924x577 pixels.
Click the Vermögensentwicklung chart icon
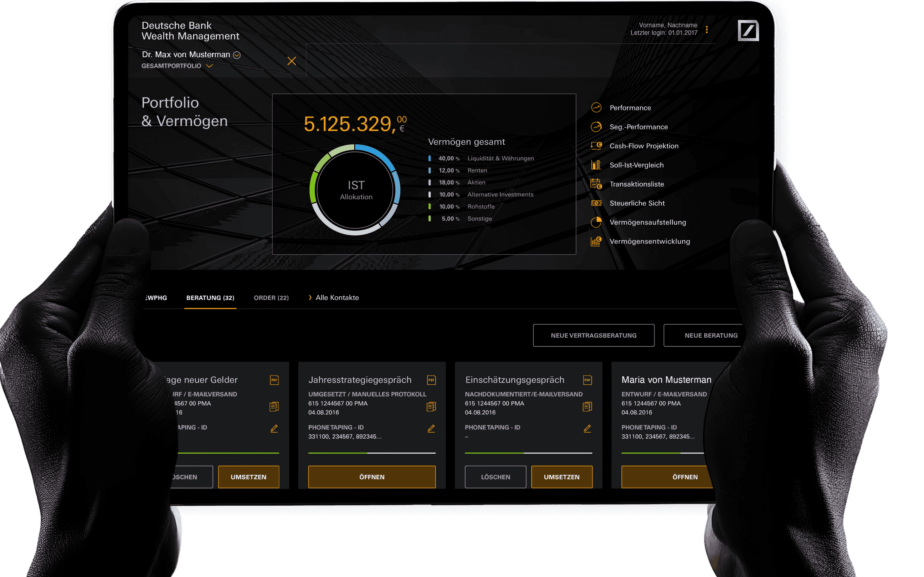pyautogui.click(x=596, y=241)
